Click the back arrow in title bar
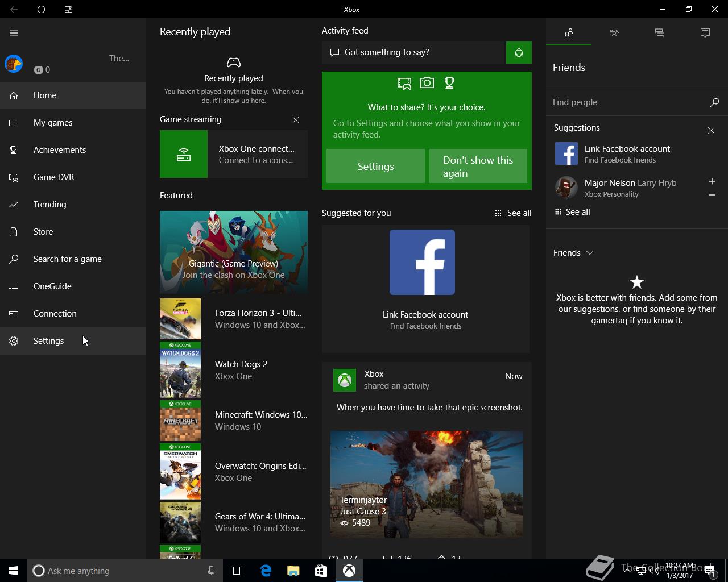This screenshot has height=582, width=728. click(14, 9)
